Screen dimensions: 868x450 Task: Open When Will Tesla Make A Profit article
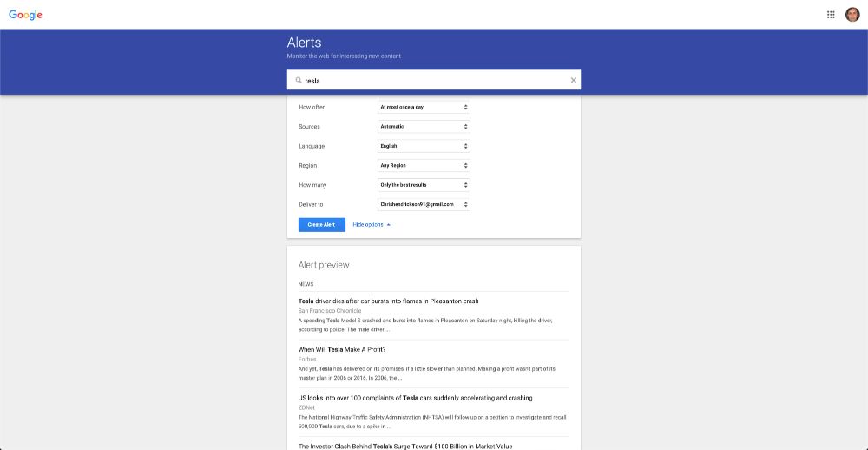click(x=341, y=350)
